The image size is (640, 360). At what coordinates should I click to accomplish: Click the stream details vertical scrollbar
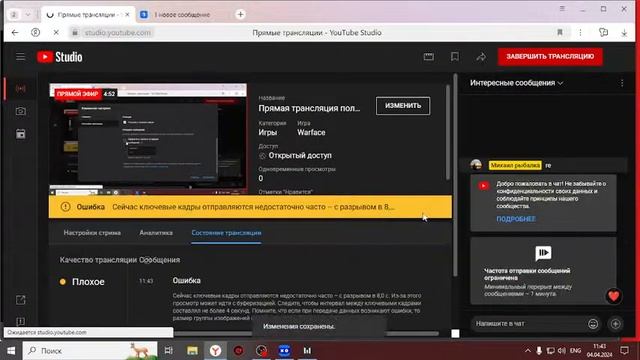click(448, 133)
